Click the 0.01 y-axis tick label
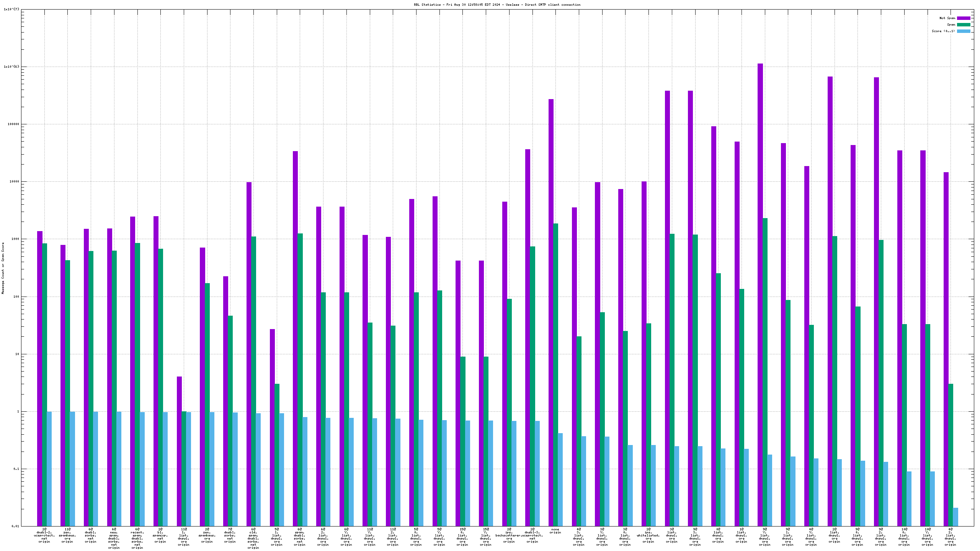The width and height of the screenshot is (980, 551). click(15, 526)
